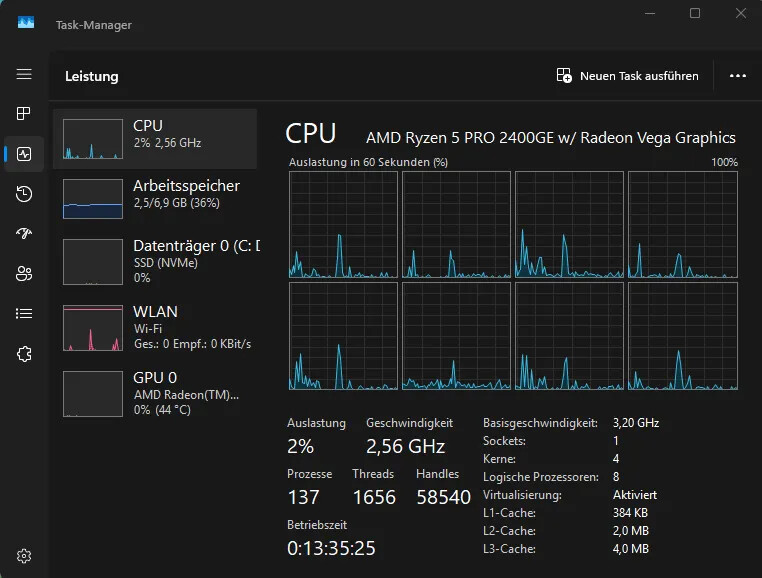Select the CPU performance entry
The height and width of the screenshot is (578, 762).
pos(155,139)
